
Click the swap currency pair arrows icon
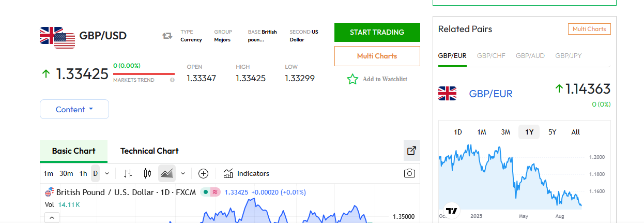pos(167,36)
